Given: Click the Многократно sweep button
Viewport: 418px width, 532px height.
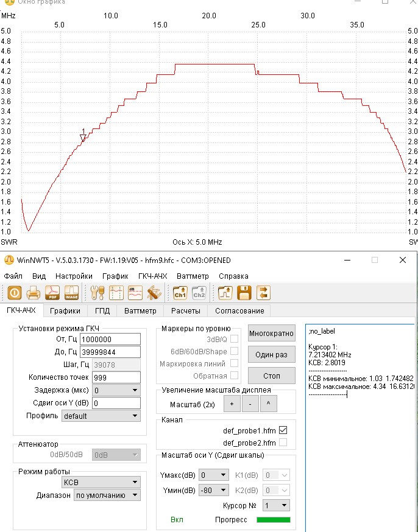Looking at the screenshot, I should point(271,333).
